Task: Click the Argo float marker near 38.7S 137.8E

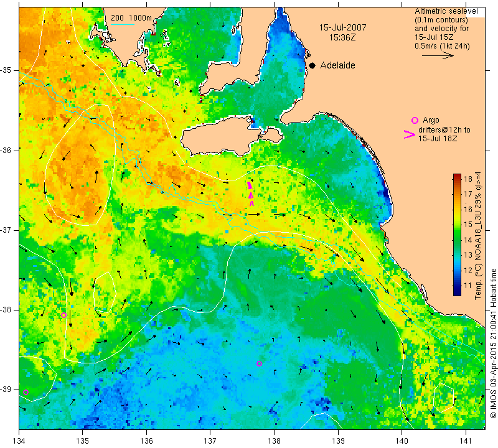Action: click(259, 363)
